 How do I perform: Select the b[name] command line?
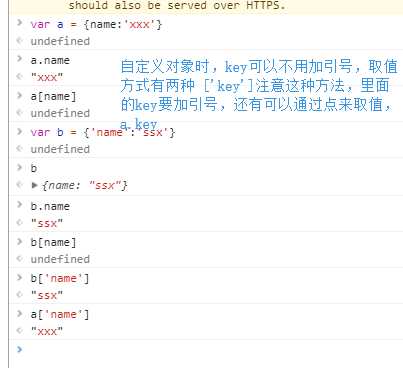[53, 242]
